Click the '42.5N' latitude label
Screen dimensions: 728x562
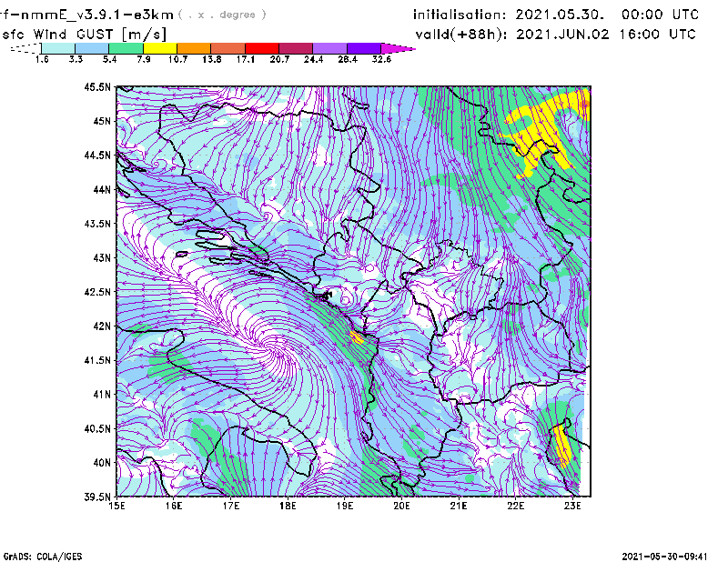(x=97, y=292)
